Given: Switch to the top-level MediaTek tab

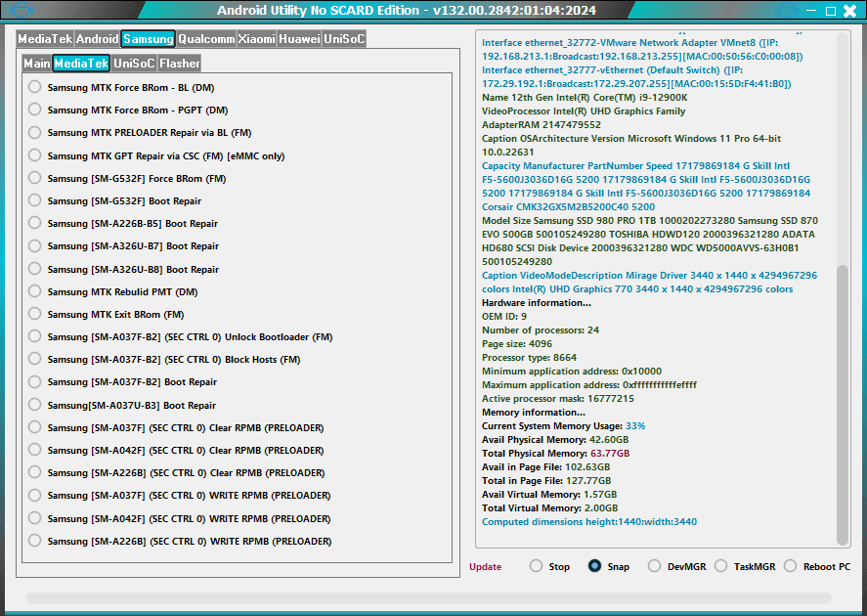Looking at the screenshot, I should [45, 39].
